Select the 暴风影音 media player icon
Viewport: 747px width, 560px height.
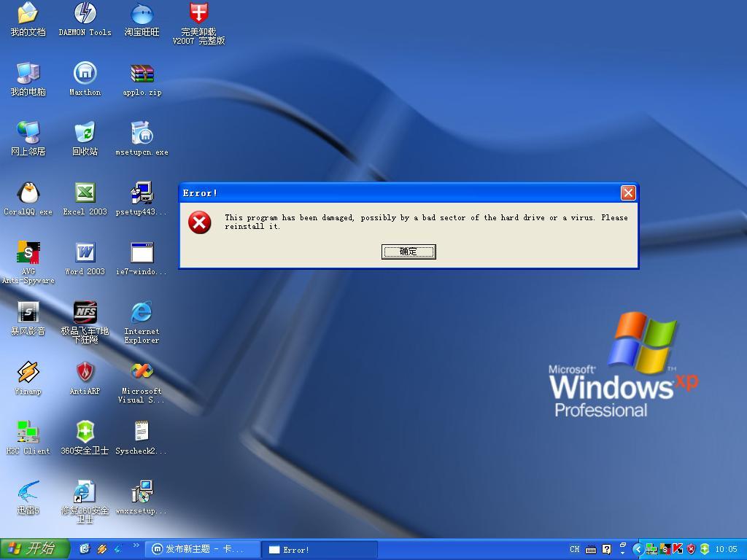coord(28,319)
